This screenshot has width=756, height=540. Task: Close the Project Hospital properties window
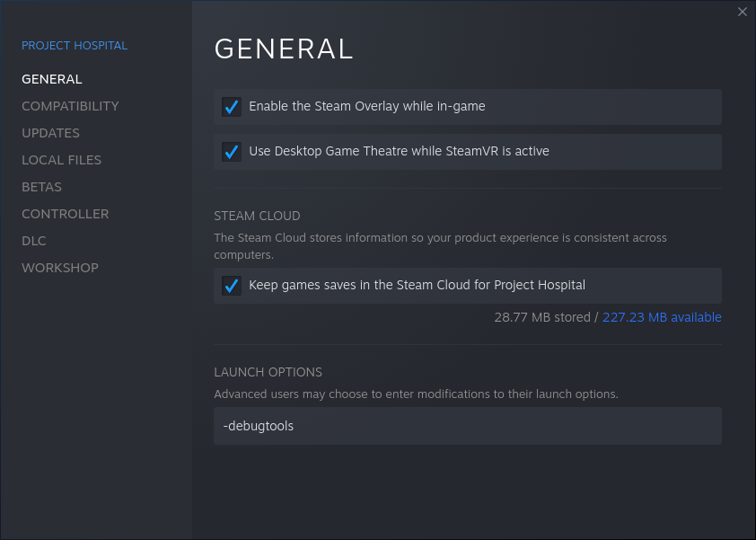pos(742,12)
